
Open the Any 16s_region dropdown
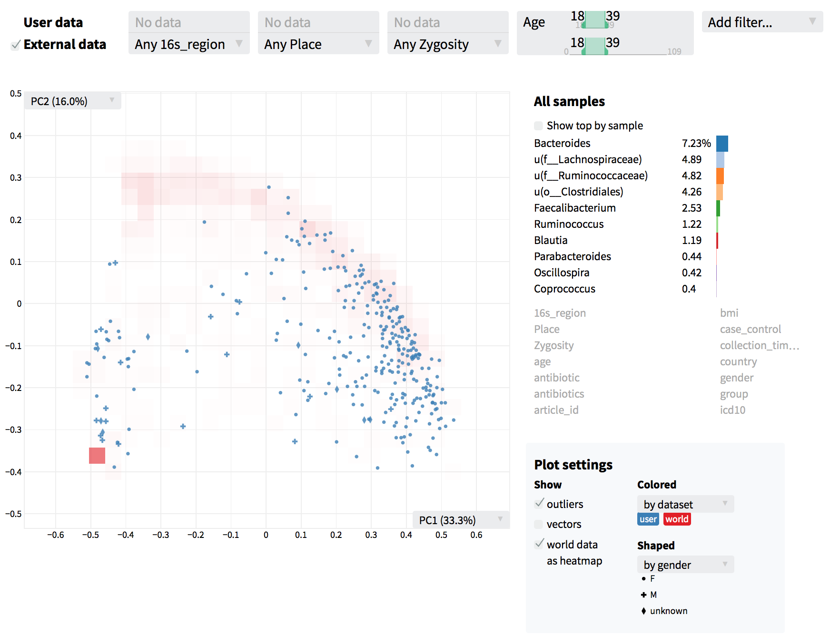click(189, 44)
